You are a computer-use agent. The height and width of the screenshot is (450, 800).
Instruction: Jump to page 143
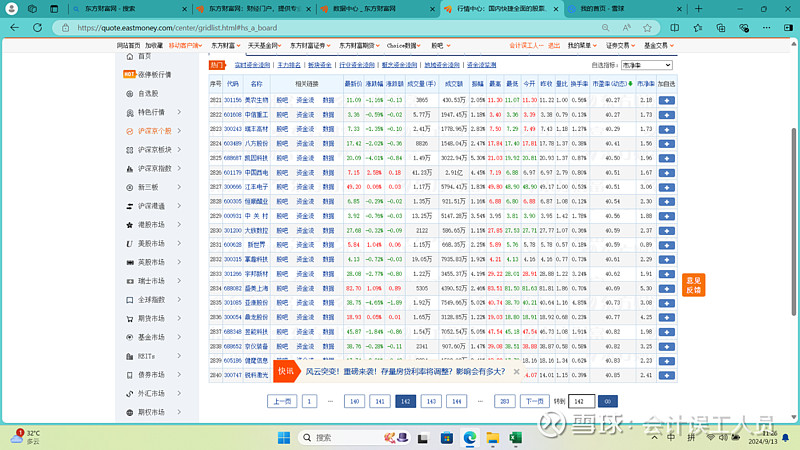pos(431,402)
